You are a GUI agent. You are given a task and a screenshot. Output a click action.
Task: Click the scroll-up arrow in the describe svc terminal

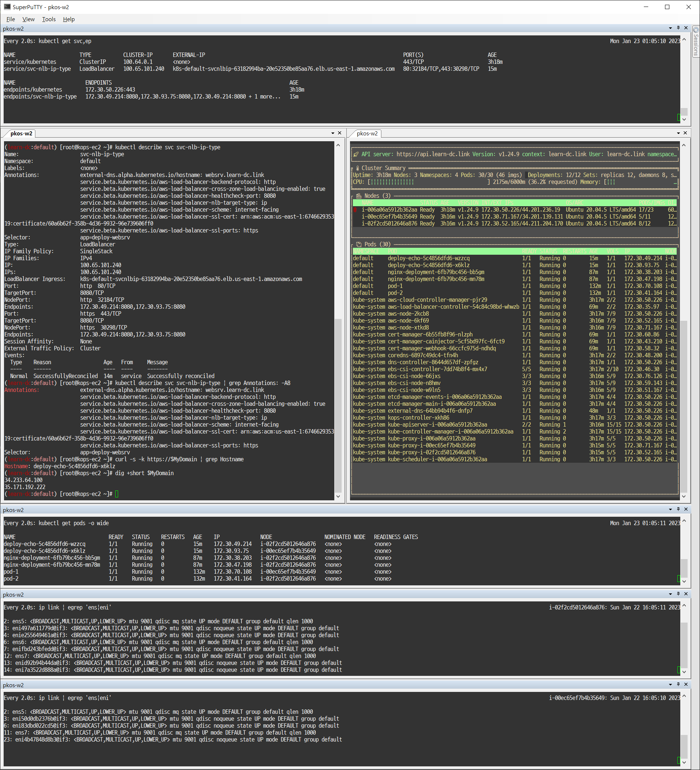point(338,145)
